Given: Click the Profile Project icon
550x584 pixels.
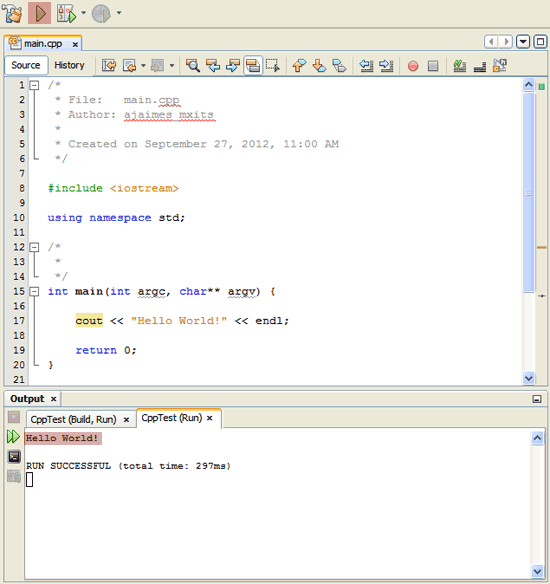Looking at the screenshot, I should coord(101,13).
